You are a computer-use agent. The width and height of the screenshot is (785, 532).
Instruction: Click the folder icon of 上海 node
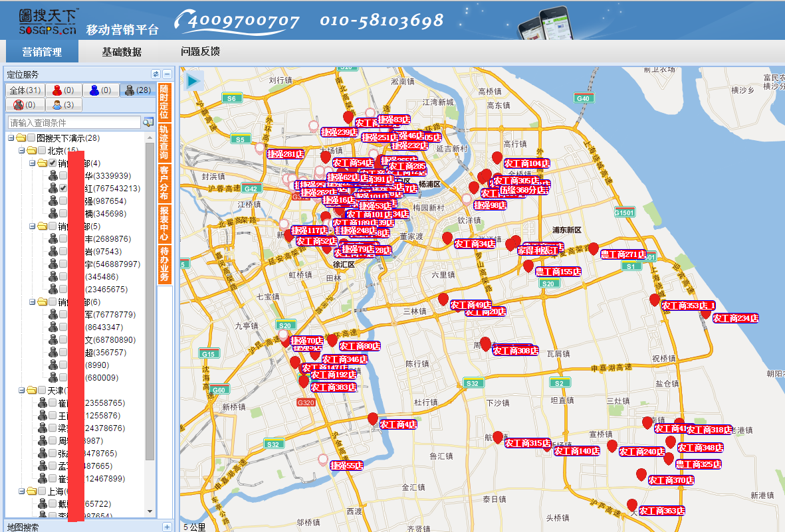31,491
